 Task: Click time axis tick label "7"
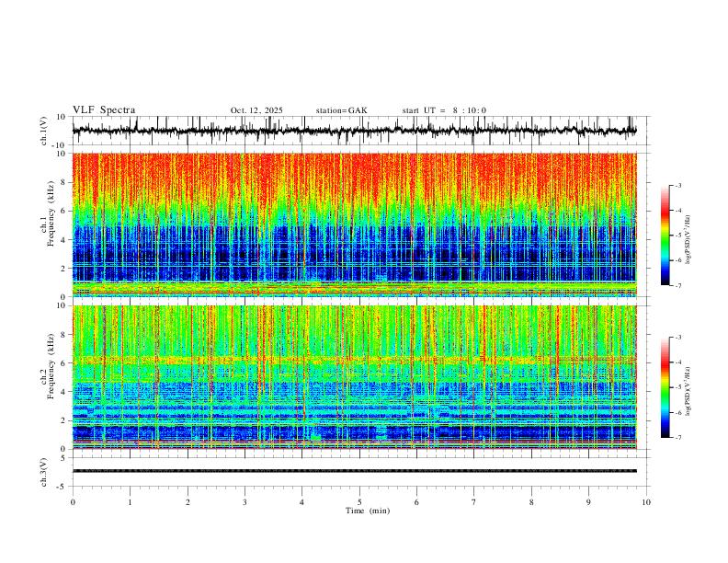[x=474, y=502]
